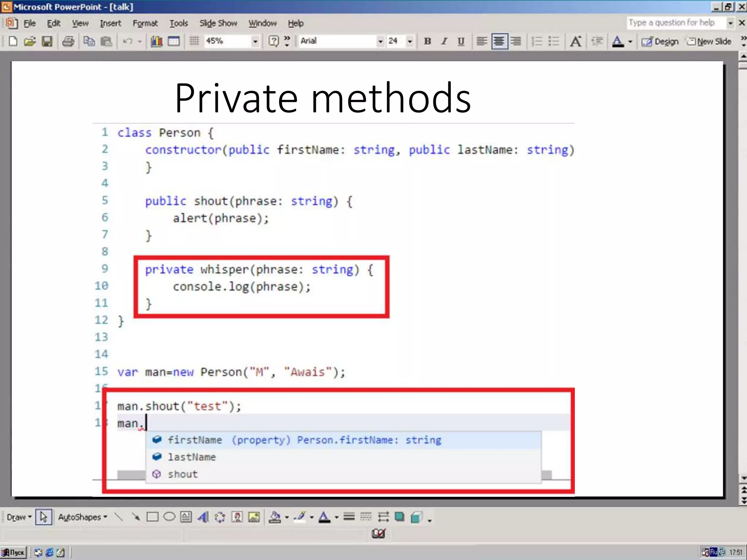Apply Line Color brush

[300, 517]
